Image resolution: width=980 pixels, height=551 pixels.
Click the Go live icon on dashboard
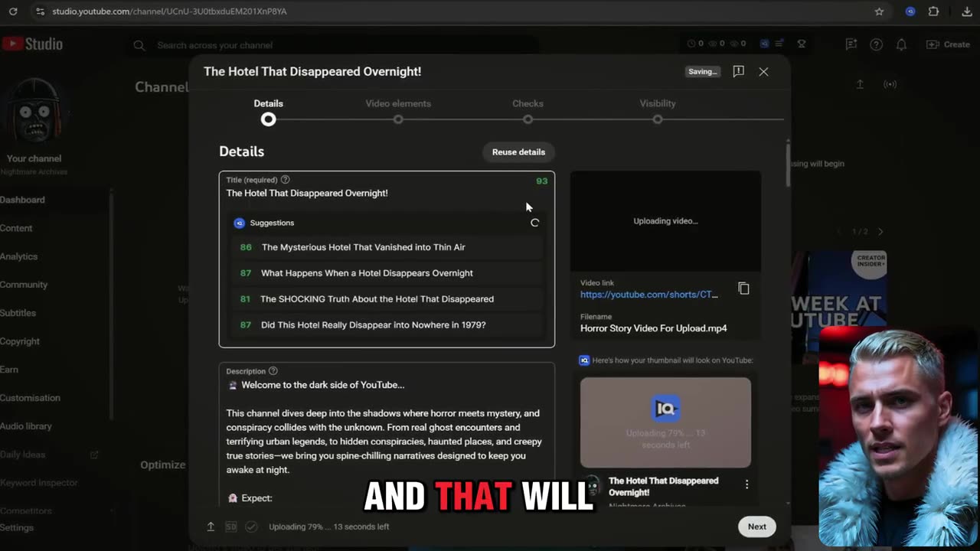click(x=890, y=84)
